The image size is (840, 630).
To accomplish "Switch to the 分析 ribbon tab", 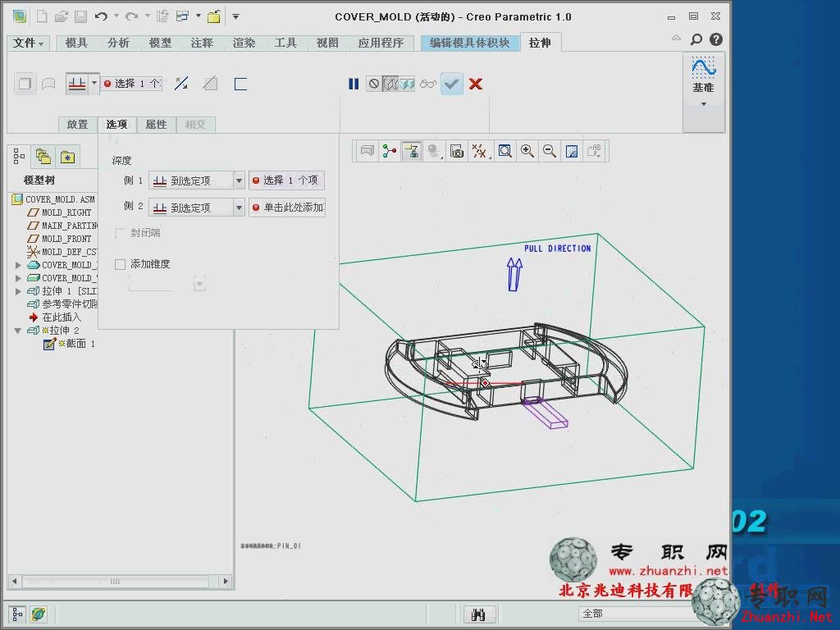I will [118, 43].
